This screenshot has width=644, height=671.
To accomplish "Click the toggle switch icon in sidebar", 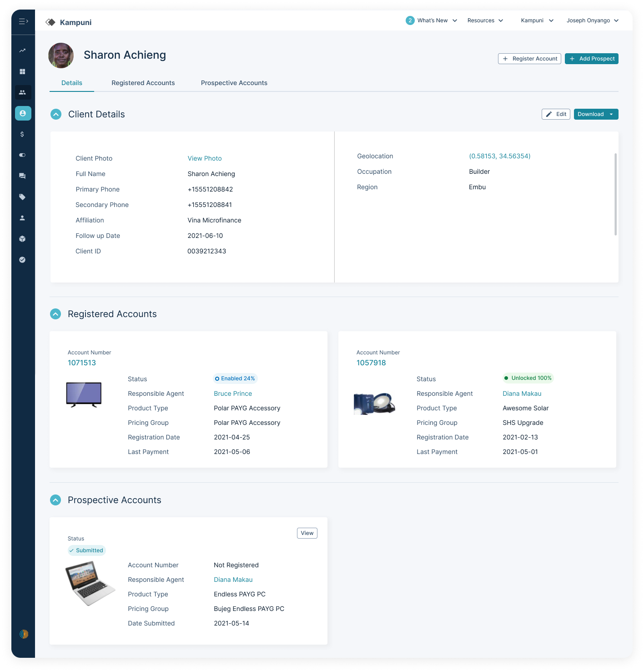I will click(22, 155).
